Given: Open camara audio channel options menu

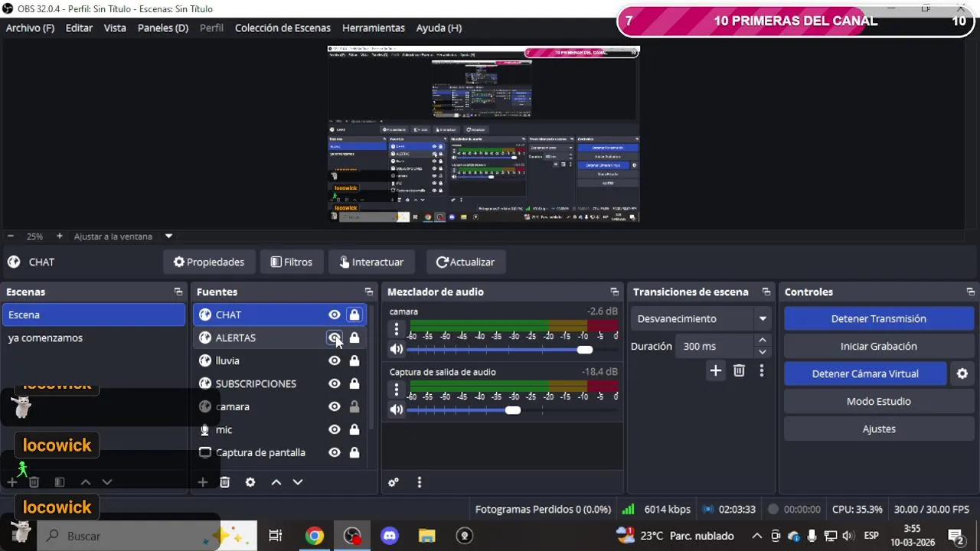Looking at the screenshot, I should coord(396,328).
